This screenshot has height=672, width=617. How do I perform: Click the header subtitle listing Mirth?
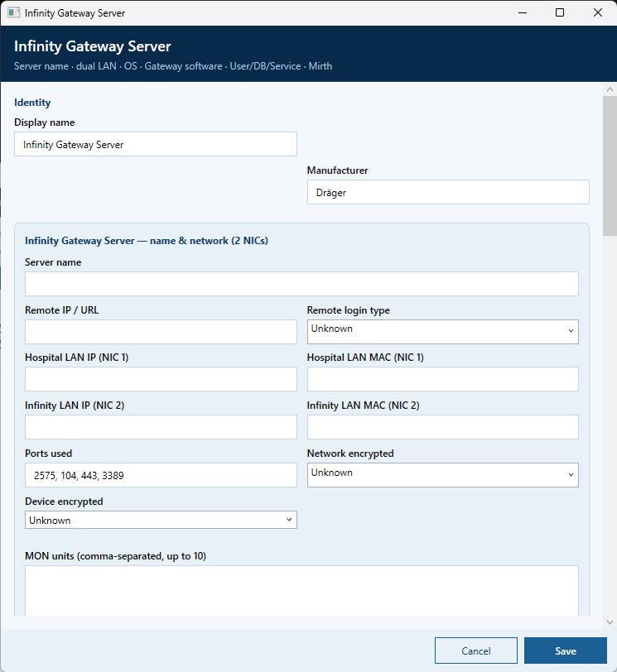click(x=173, y=66)
